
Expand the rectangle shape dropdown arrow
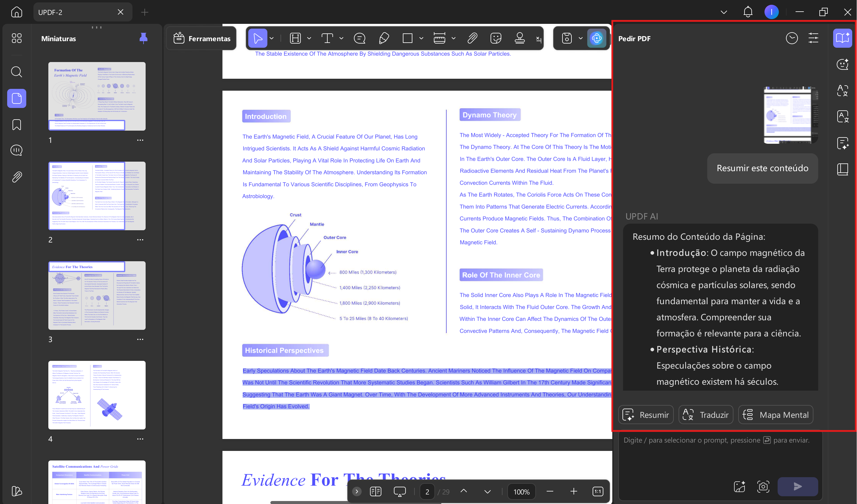[421, 38]
